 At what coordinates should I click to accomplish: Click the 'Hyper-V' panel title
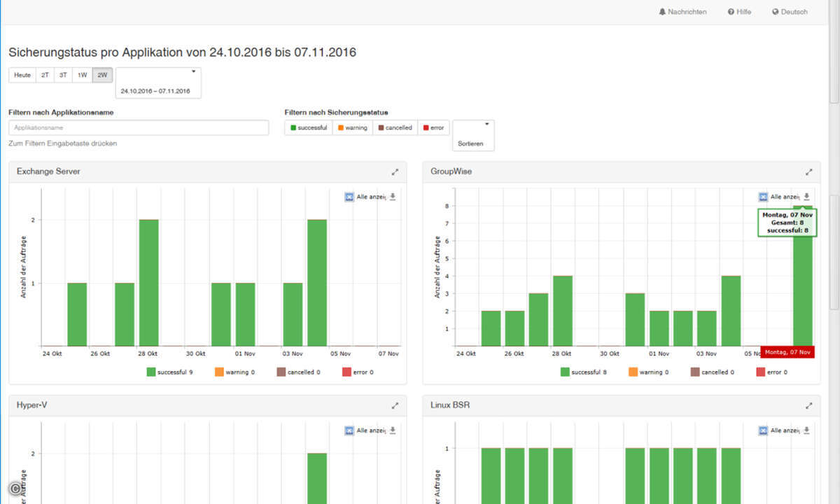point(32,405)
